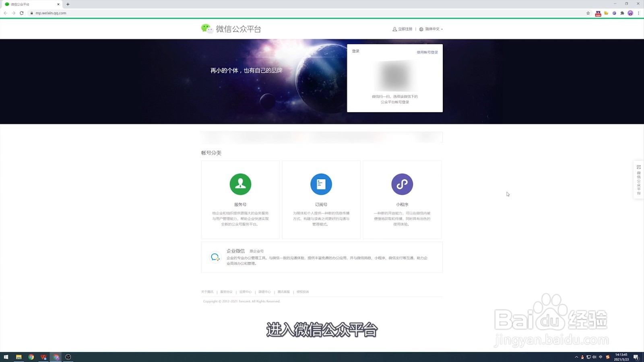Click the 登录 heading in login box
Viewport: 644px width, 362px height.
(x=356, y=51)
